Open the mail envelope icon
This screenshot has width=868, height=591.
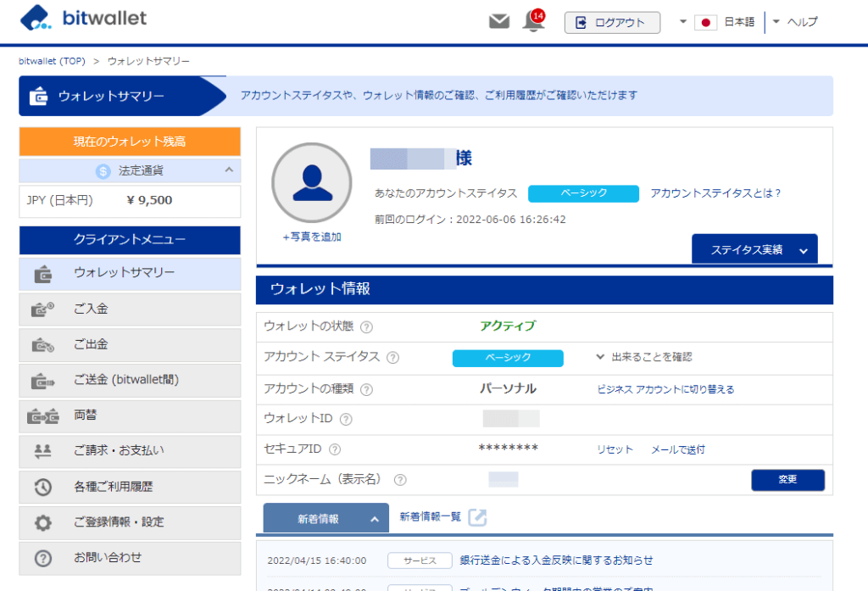(x=498, y=21)
